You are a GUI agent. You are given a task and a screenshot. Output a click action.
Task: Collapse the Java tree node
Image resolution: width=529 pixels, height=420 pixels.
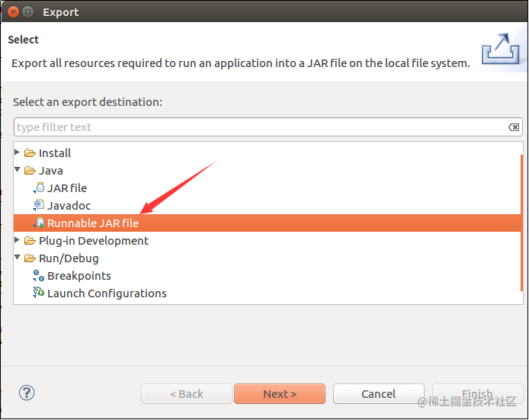coord(18,170)
